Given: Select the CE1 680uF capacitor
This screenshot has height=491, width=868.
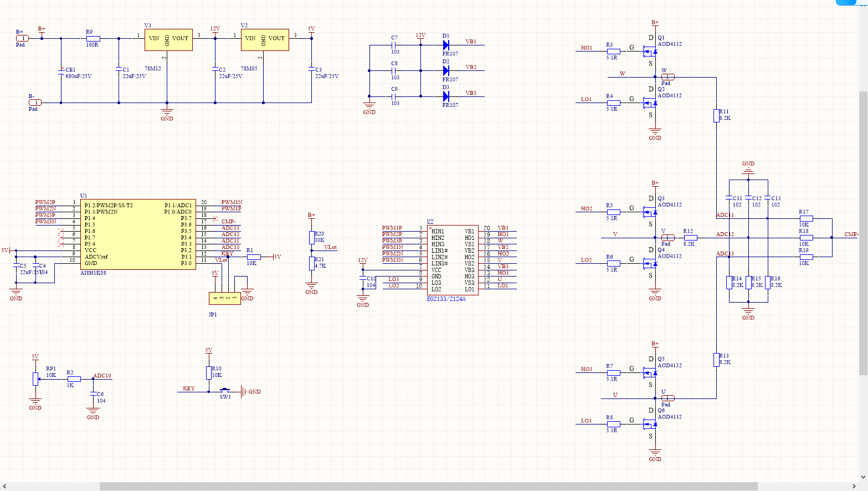Looking at the screenshot, I should [61, 71].
